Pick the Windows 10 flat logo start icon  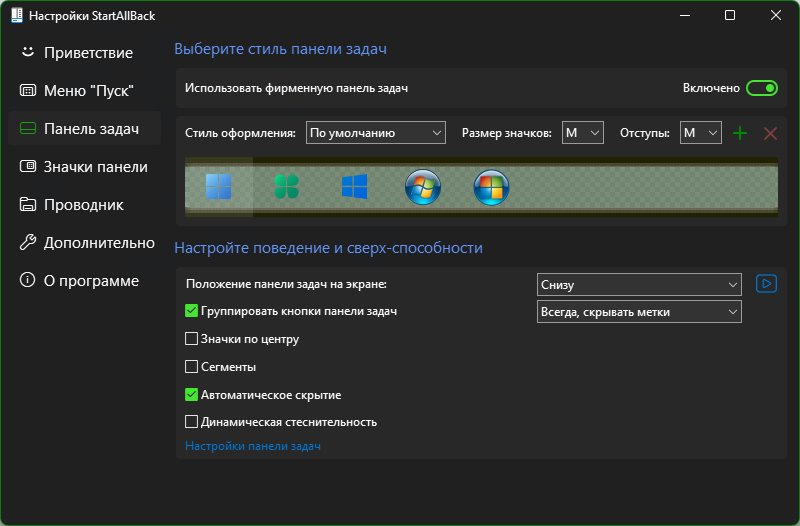click(355, 187)
